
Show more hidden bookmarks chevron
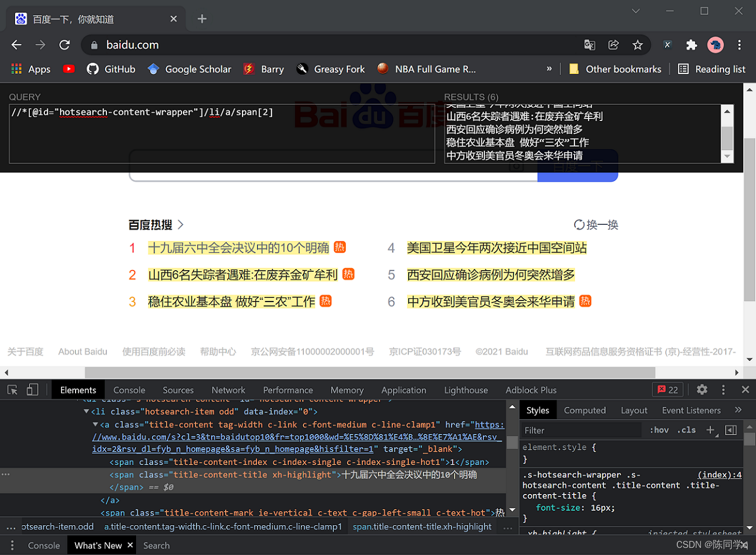(549, 69)
